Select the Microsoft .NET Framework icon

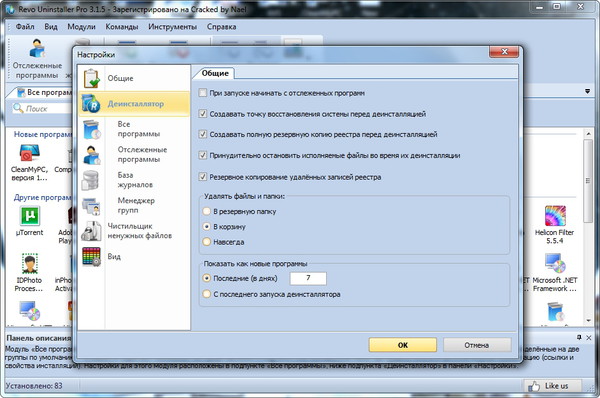tap(555, 263)
